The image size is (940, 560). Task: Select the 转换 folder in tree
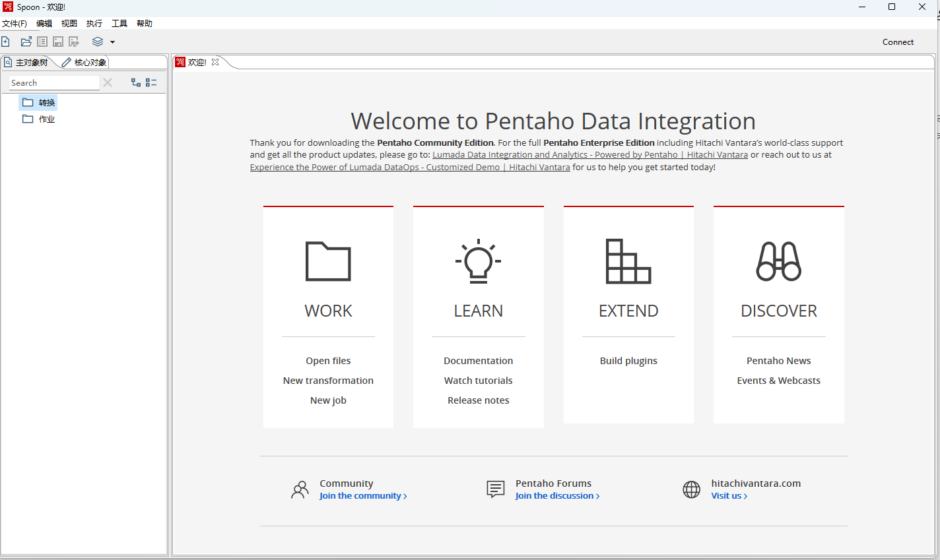pos(38,102)
